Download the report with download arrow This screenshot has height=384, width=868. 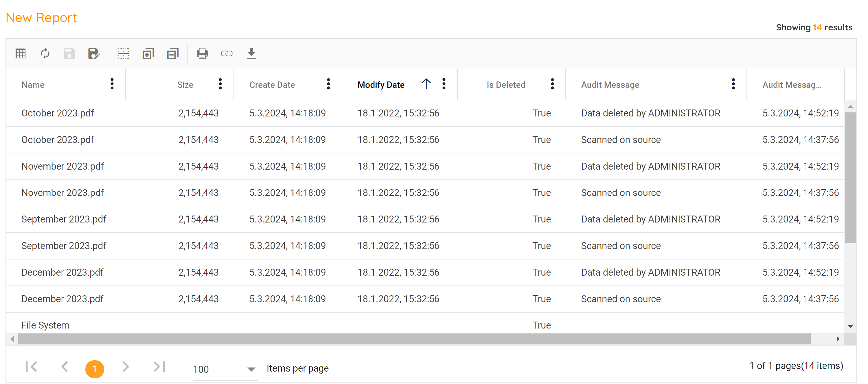[251, 53]
